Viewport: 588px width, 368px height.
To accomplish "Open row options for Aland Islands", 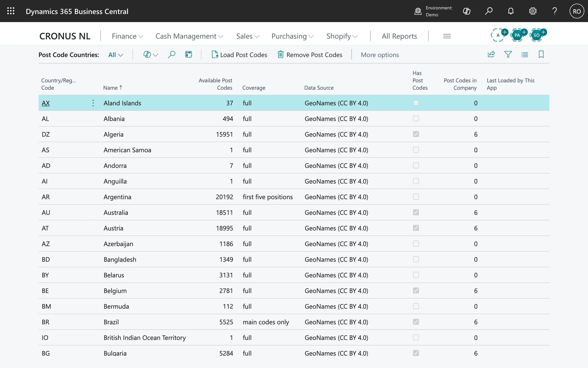I will (x=93, y=103).
